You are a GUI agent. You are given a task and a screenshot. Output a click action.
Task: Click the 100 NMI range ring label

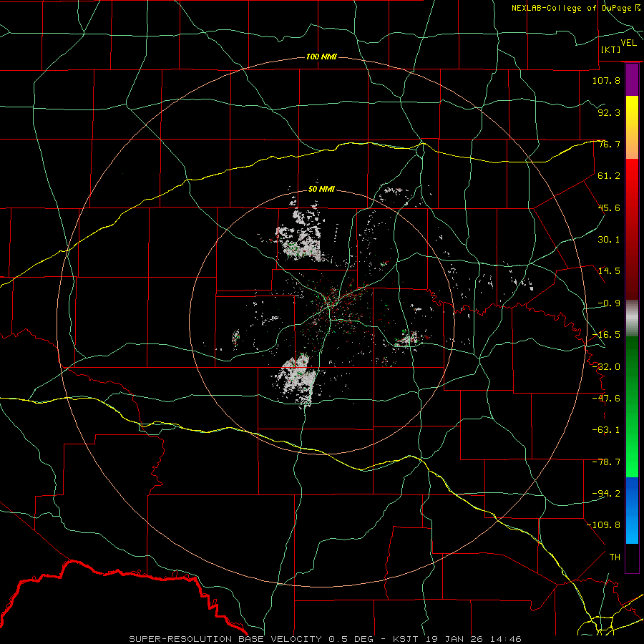[x=321, y=57]
